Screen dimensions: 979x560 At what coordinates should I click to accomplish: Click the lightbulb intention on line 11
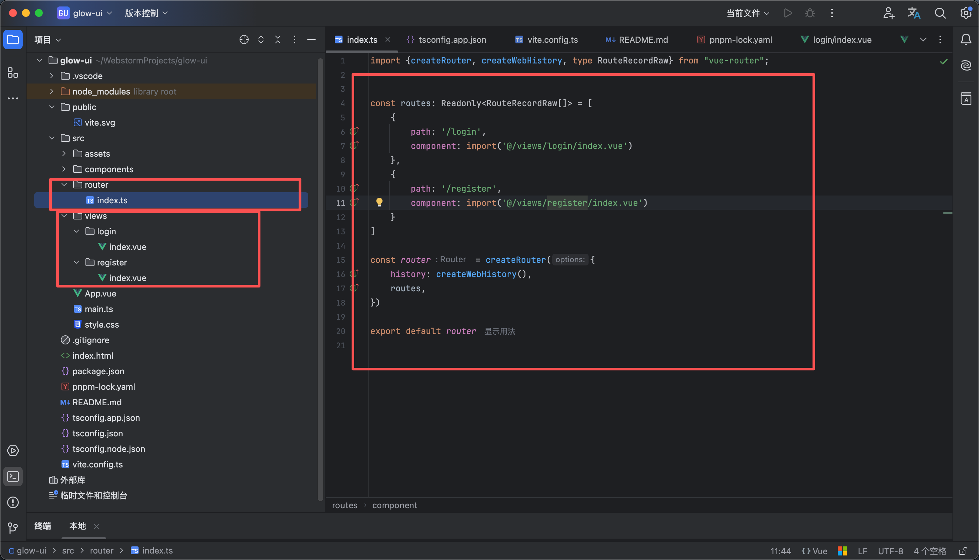click(379, 202)
